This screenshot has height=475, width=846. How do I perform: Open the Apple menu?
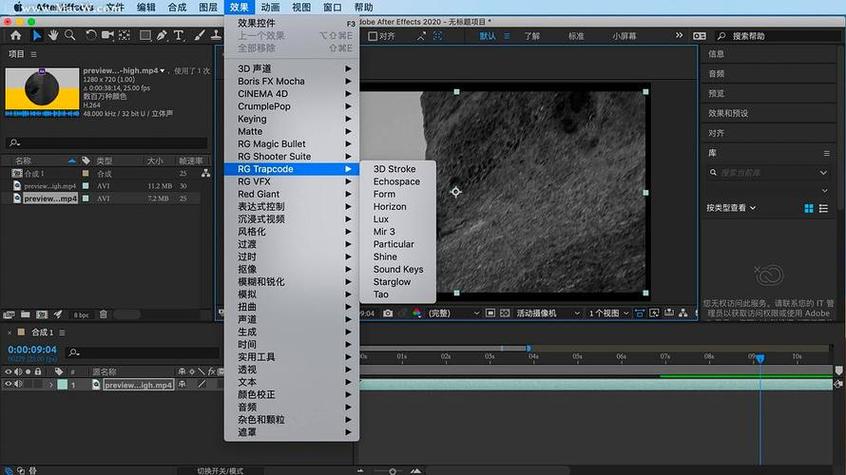pyautogui.click(x=18, y=7)
